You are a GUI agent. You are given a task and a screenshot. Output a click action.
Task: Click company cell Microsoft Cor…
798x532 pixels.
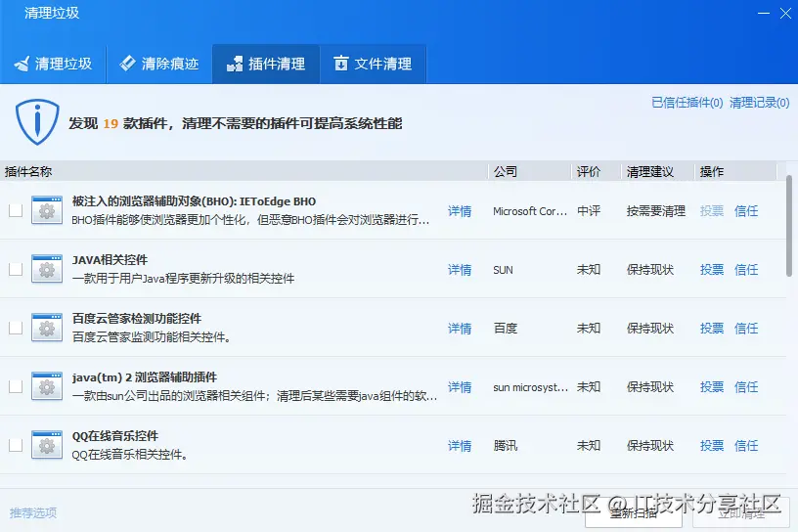coord(530,211)
